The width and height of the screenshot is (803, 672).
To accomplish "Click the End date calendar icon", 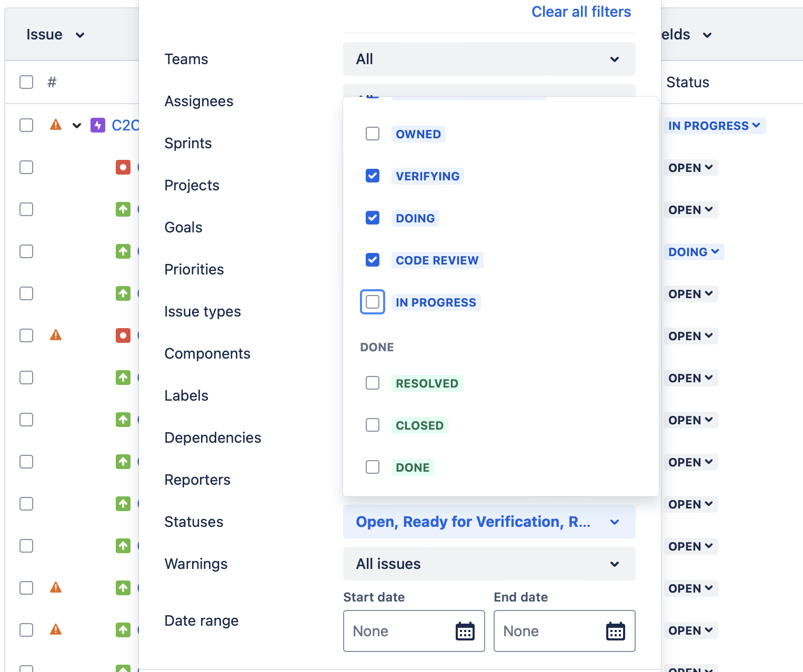I will 616,631.
